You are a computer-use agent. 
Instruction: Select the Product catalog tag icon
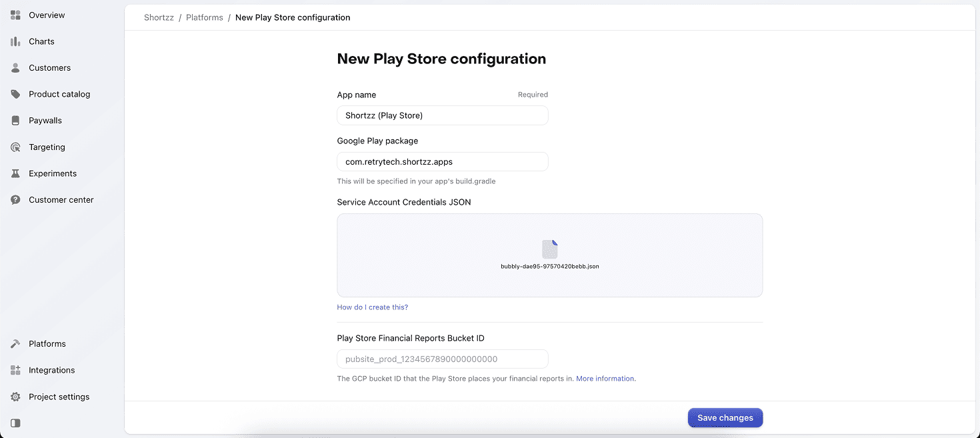(15, 94)
